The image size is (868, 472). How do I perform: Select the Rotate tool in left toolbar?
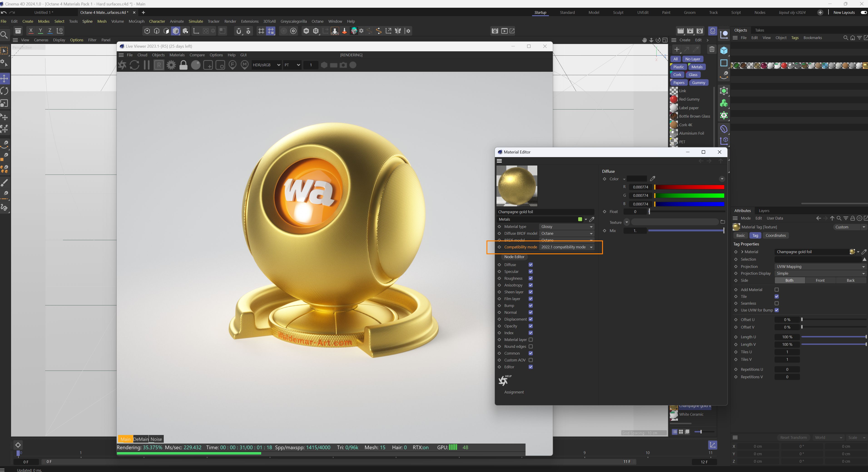(5, 91)
